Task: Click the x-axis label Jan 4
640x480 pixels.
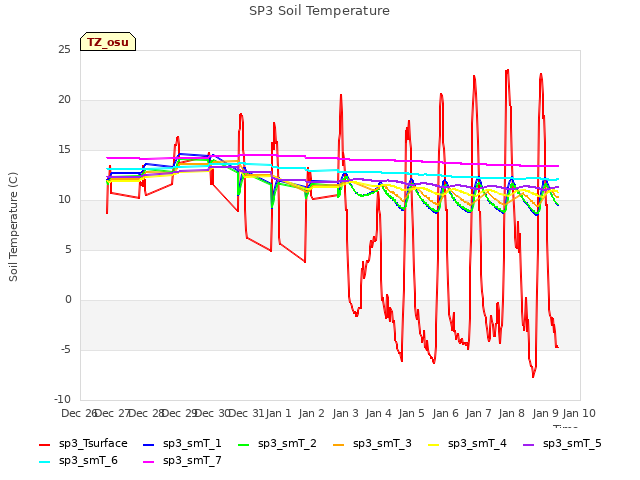Action: pos(378,413)
